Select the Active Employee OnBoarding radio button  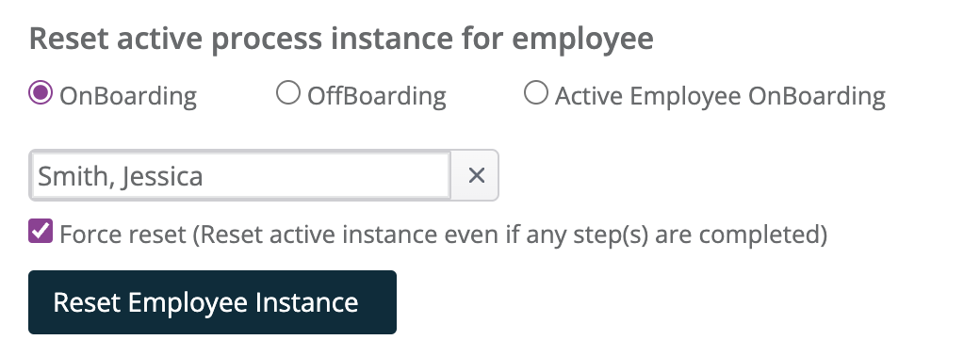[x=535, y=93]
